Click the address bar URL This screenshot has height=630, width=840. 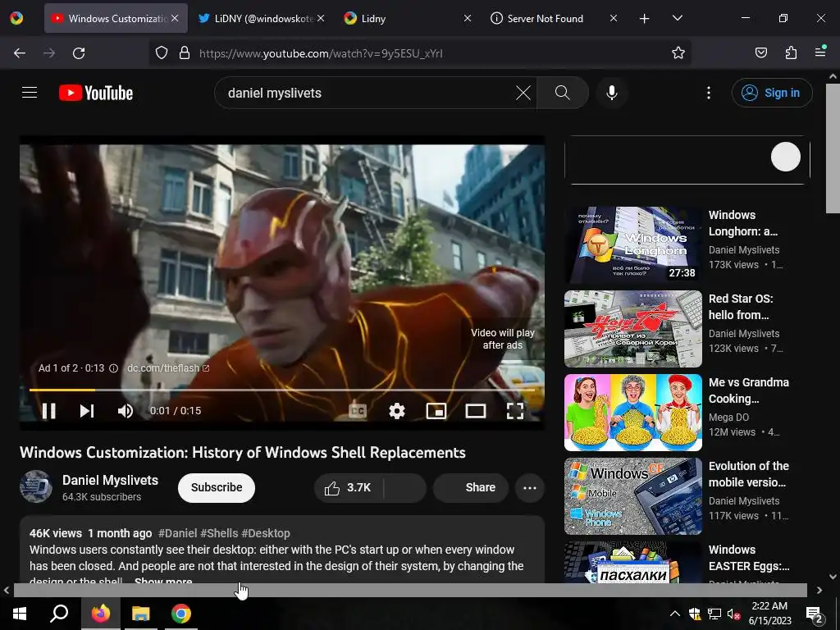[321, 53]
